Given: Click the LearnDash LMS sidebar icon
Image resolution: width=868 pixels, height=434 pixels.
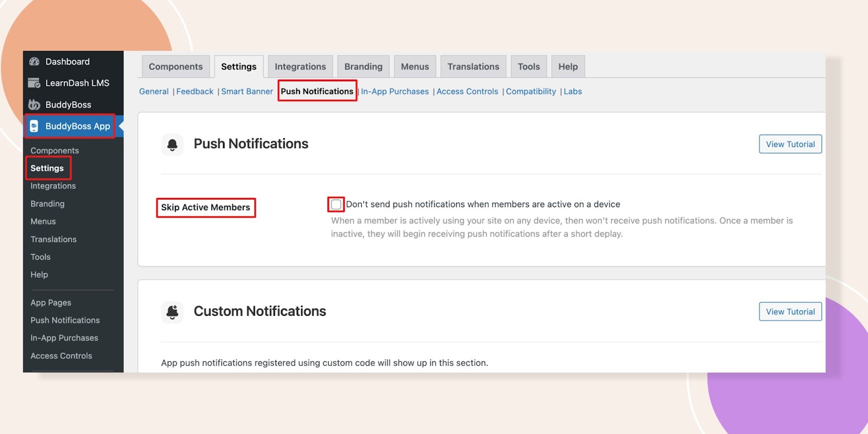Looking at the screenshot, I should click(x=34, y=83).
